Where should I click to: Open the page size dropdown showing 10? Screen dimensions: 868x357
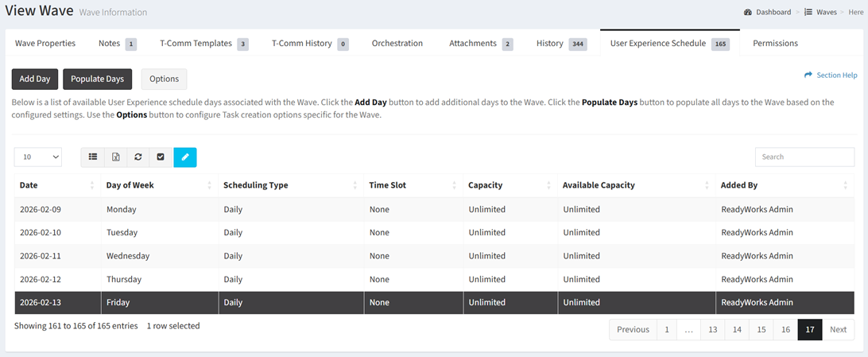38,157
